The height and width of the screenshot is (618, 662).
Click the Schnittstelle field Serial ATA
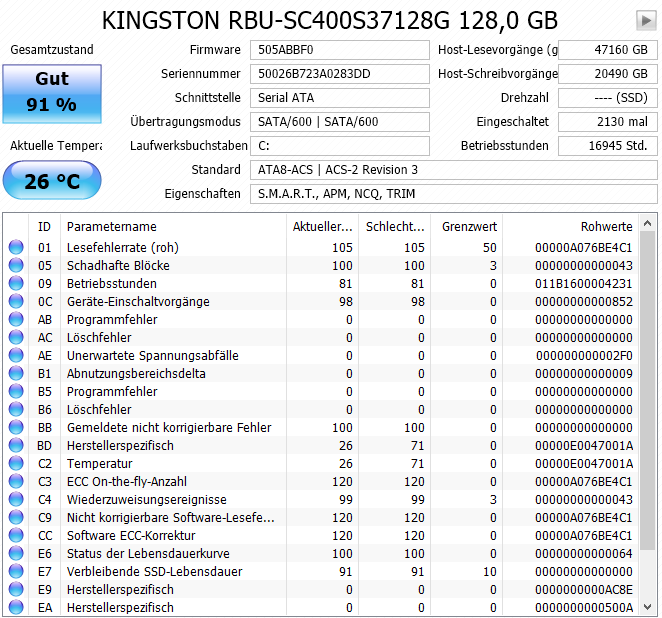[340, 98]
